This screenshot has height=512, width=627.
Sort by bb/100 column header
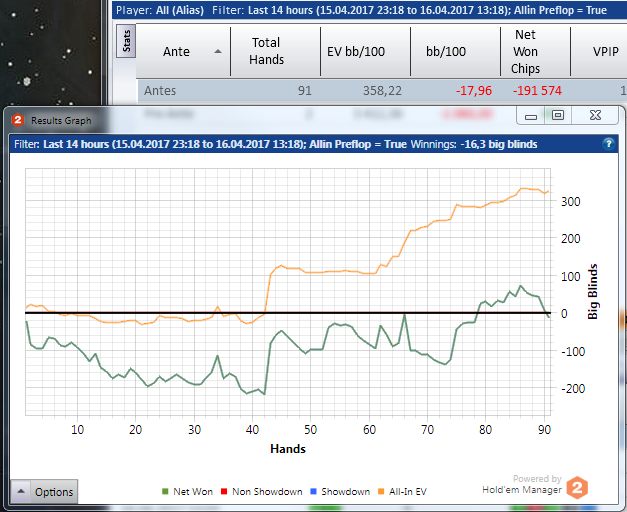click(455, 52)
